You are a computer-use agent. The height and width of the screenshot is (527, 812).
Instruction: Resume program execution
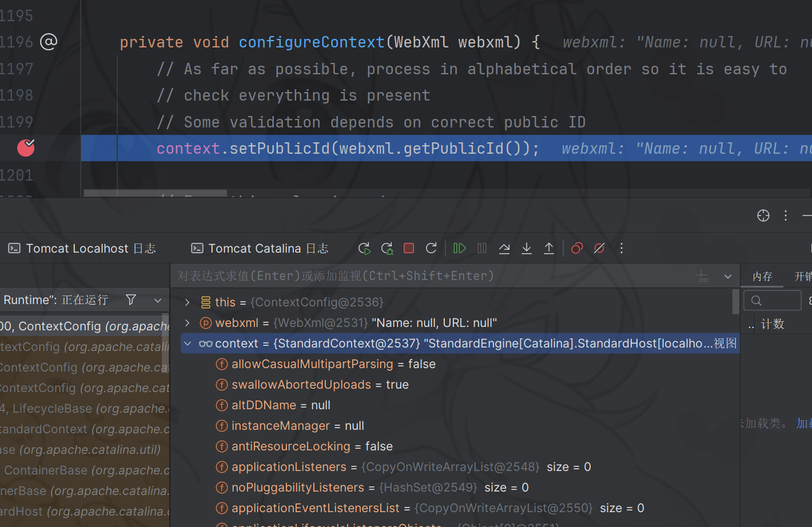pyautogui.click(x=459, y=248)
